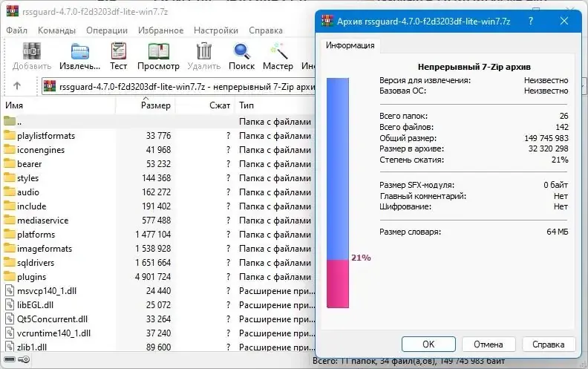Click the libEGL.dll file icon
The width and height of the screenshot is (588, 369).
10,305
